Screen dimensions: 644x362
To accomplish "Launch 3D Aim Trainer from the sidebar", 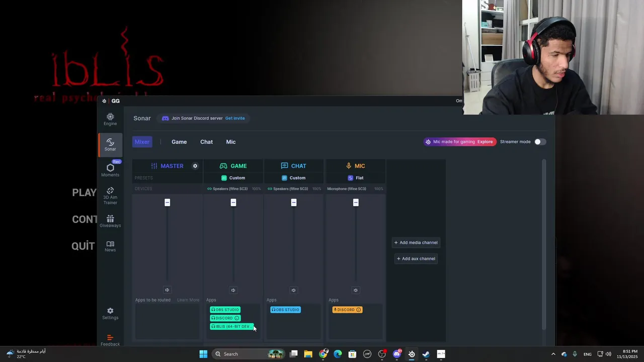I will click(110, 196).
